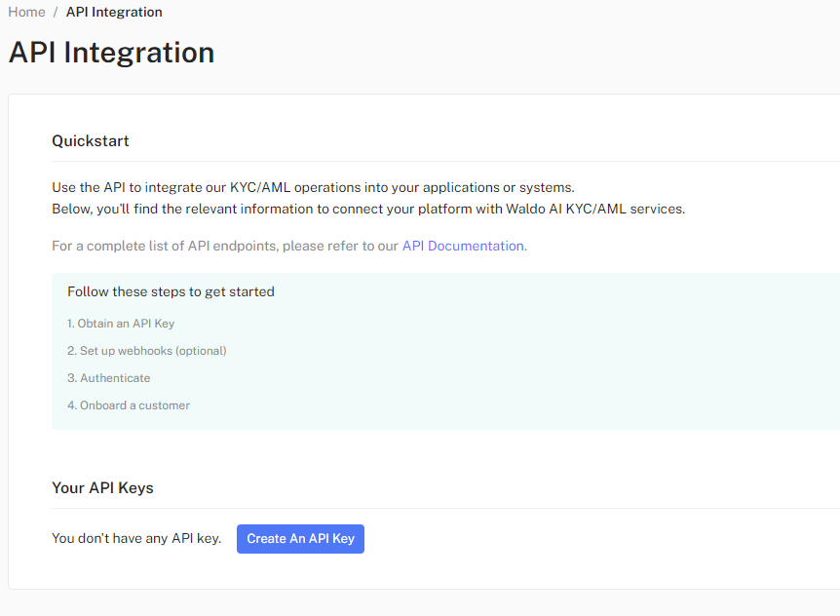Click the You don't have any API key message
This screenshot has width=840, height=616.
(x=136, y=538)
